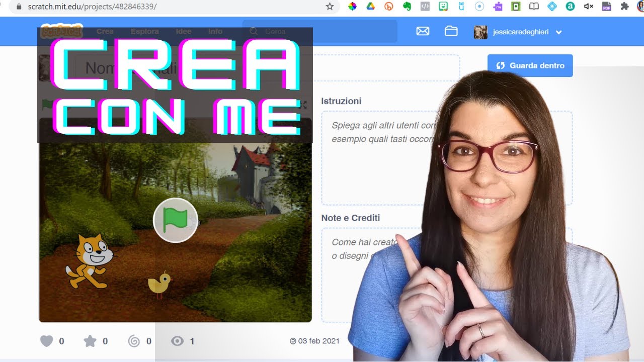Open the teal letter-a extension
This screenshot has width=644, height=362.
point(570,7)
